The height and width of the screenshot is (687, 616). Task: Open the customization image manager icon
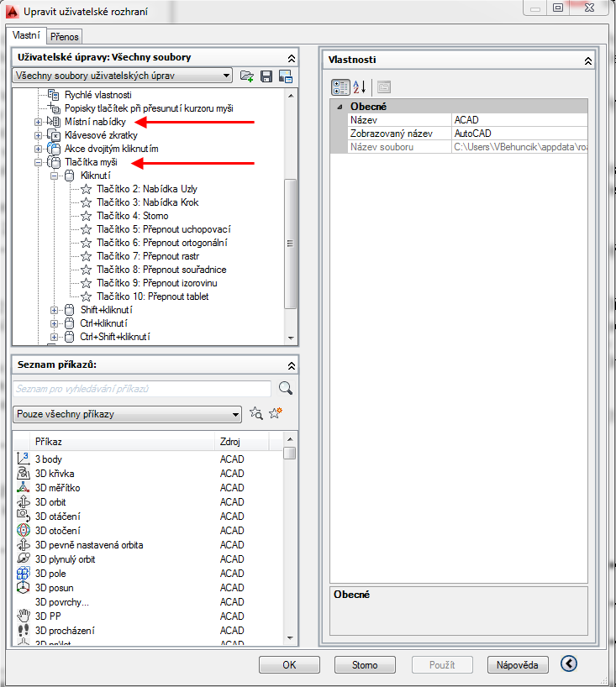coord(285,76)
